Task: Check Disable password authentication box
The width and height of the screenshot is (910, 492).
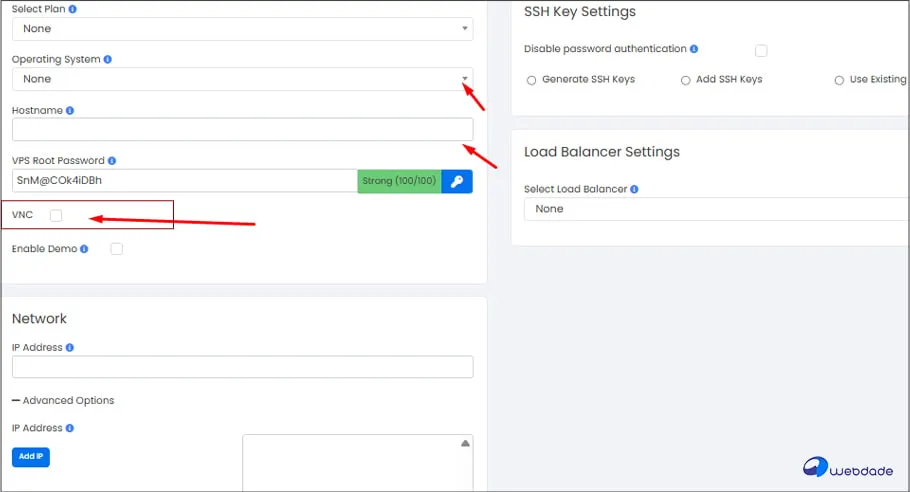Action: [x=761, y=50]
